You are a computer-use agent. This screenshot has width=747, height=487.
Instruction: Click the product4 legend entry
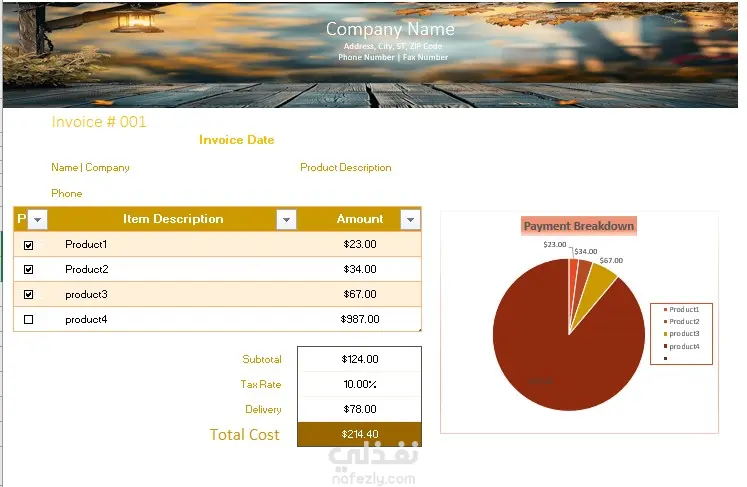pyautogui.click(x=682, y=346)
